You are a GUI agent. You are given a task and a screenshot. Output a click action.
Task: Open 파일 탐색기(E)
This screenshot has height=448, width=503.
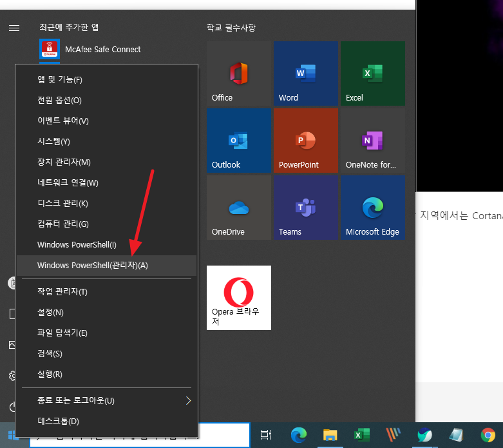(x=106, y=333)
